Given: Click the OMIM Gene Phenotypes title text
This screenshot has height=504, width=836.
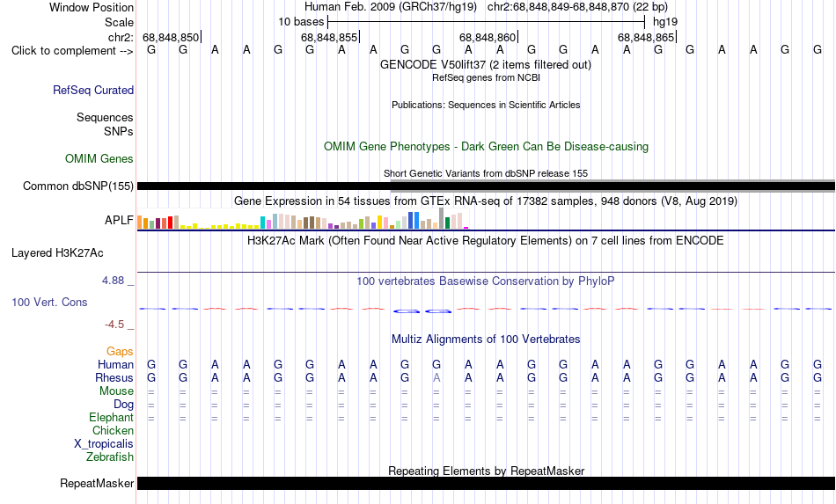Looking at the screenshot, I should [x=486, y=147].
